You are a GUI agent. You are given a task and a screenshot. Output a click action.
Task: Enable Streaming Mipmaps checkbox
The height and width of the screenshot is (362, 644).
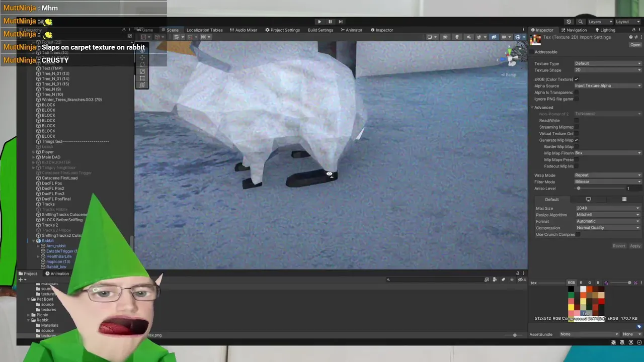(576, 127)
